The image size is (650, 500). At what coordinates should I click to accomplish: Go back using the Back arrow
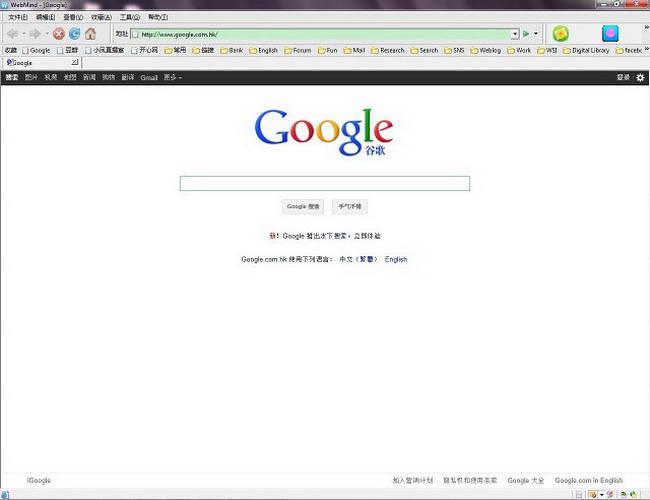(13, 34)
